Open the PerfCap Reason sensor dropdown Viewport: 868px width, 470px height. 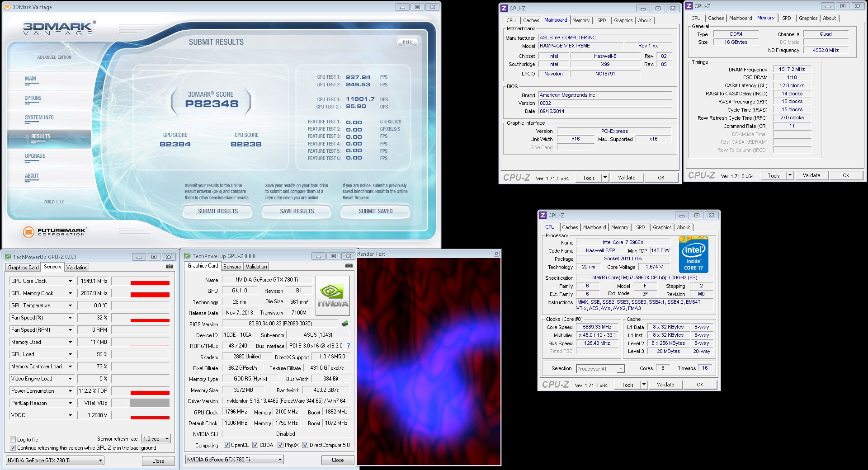point(70,403)
